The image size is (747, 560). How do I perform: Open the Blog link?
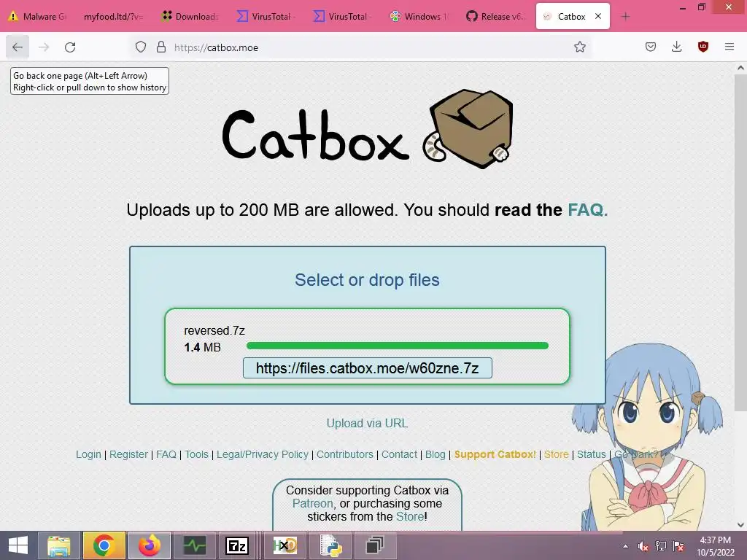tap(435, 454)
